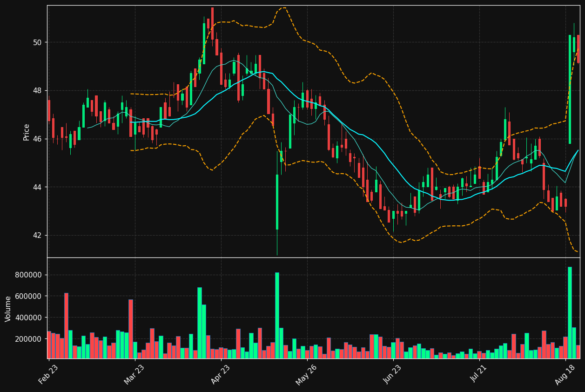Image resolution: width=585 pixels, height=392 pixels.
Task: Click the Aug 18 date label
Action: click(565, 374)
